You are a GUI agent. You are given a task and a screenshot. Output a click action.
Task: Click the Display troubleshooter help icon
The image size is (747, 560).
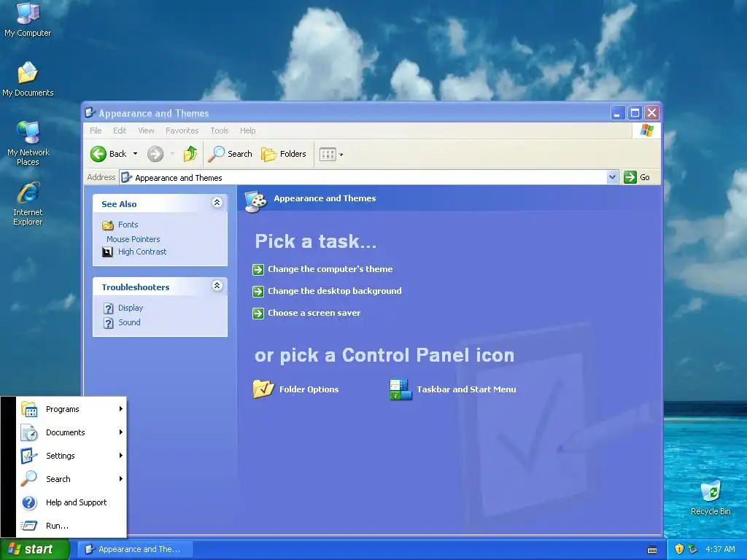pos(109,308)
